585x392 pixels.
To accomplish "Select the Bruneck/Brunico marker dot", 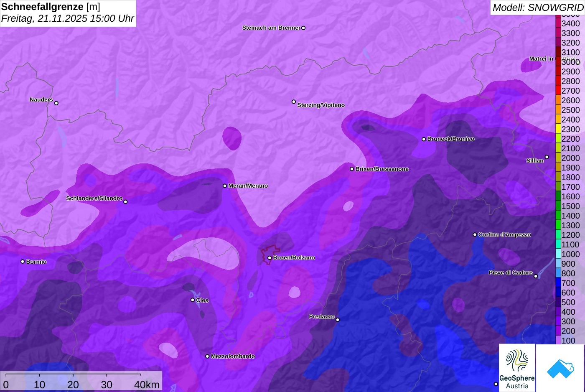I will pyautogui.click(x=424, y=139).
